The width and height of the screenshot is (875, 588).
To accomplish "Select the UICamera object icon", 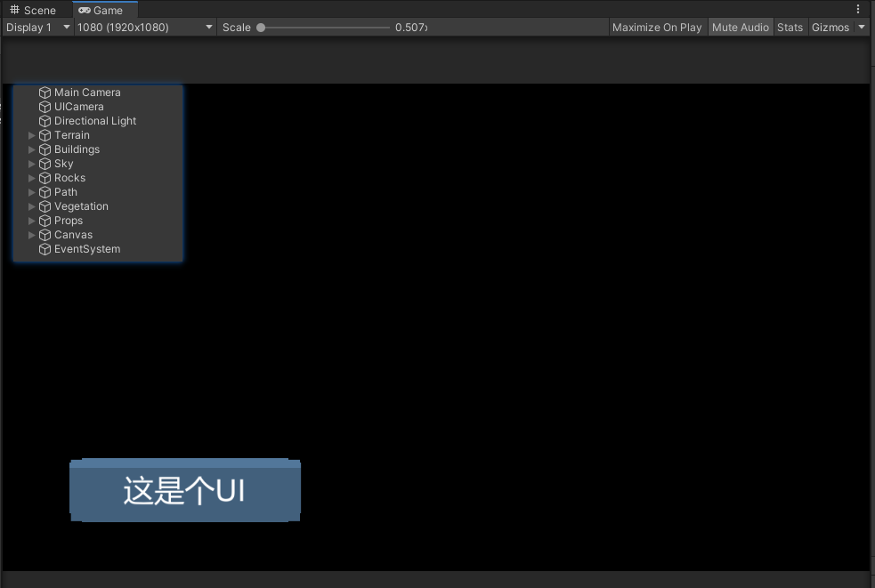I will 45,106.
